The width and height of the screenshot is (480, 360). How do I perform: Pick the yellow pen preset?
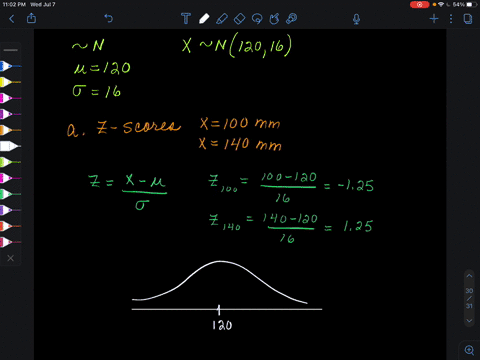click(x=10, y=82)
